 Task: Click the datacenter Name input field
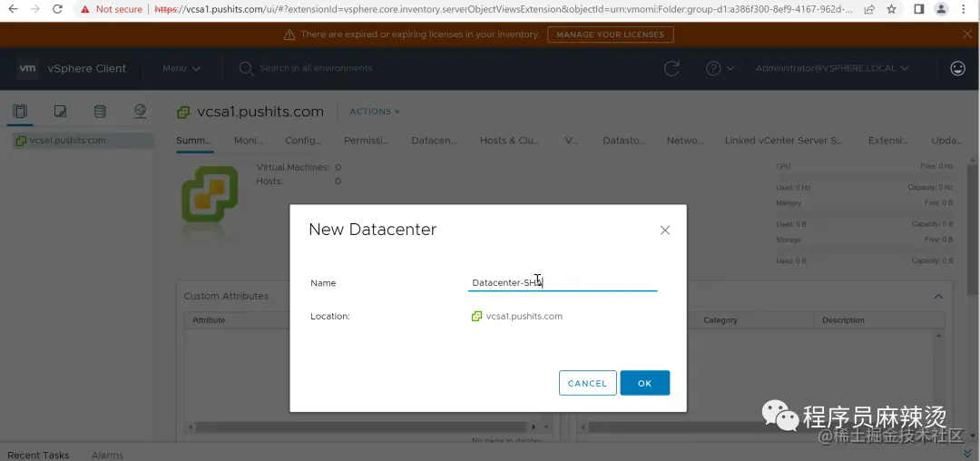tap(563, 283)
